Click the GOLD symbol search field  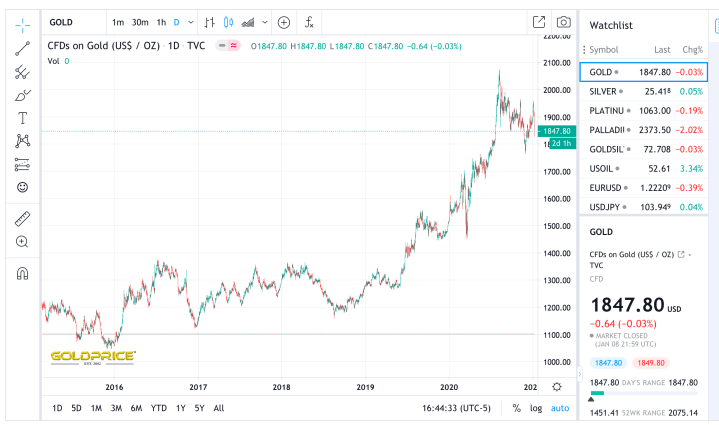click(70, 22)
